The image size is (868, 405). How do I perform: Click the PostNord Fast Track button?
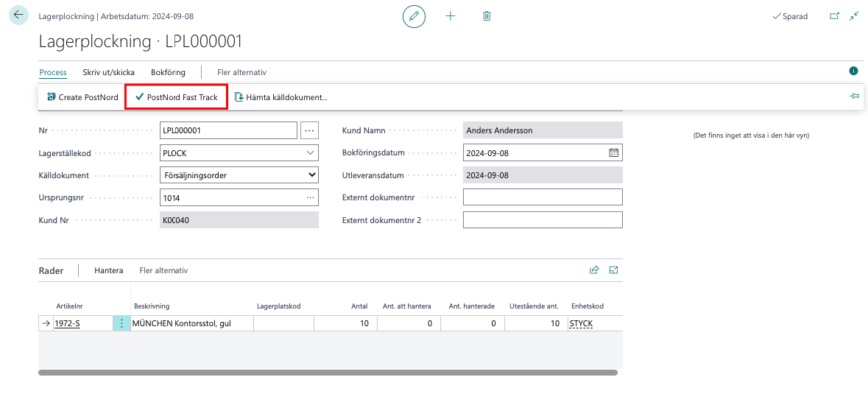(176, 97)
